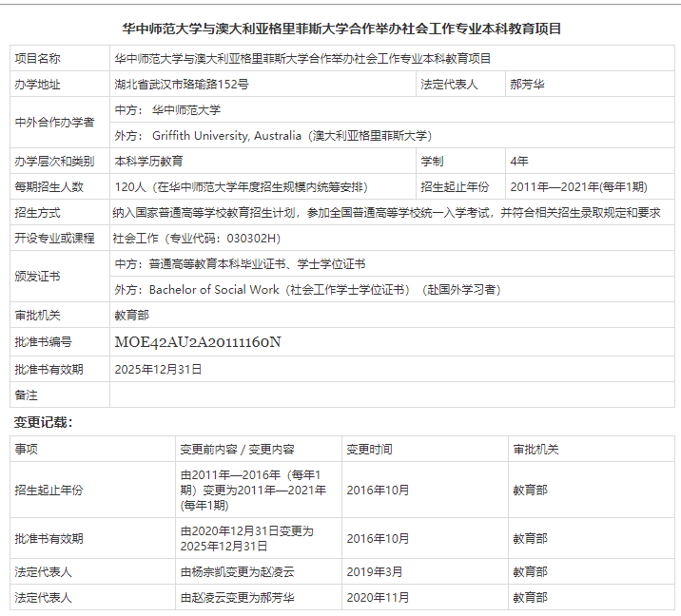This screenshot has height=616, width=681.
Task: Click 法定代表人 in the 2020年11月 row
Action: [x=43, y=598]
